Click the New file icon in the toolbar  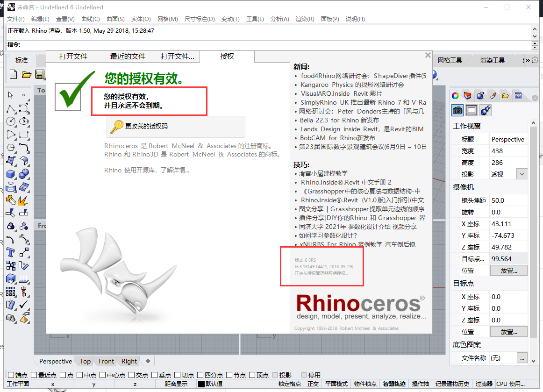pyautogui.click(x=13, y=74)
